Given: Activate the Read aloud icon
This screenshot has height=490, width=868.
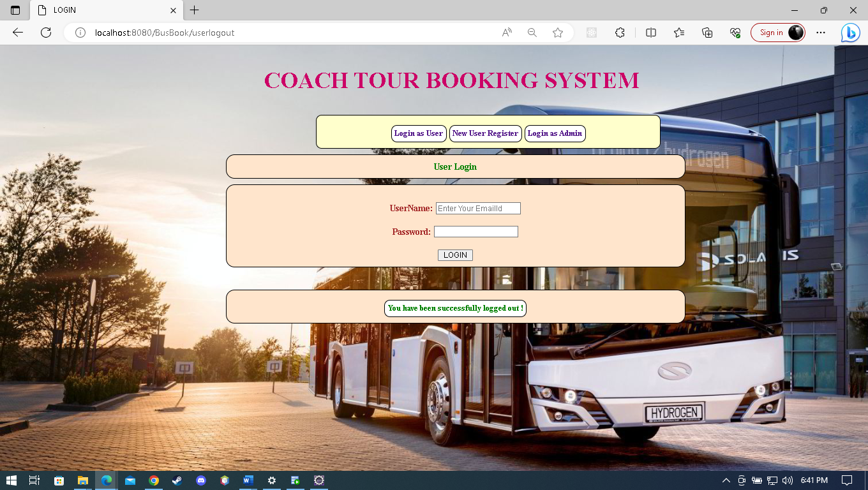Looking at the screenshot, I should coord(506,32).
